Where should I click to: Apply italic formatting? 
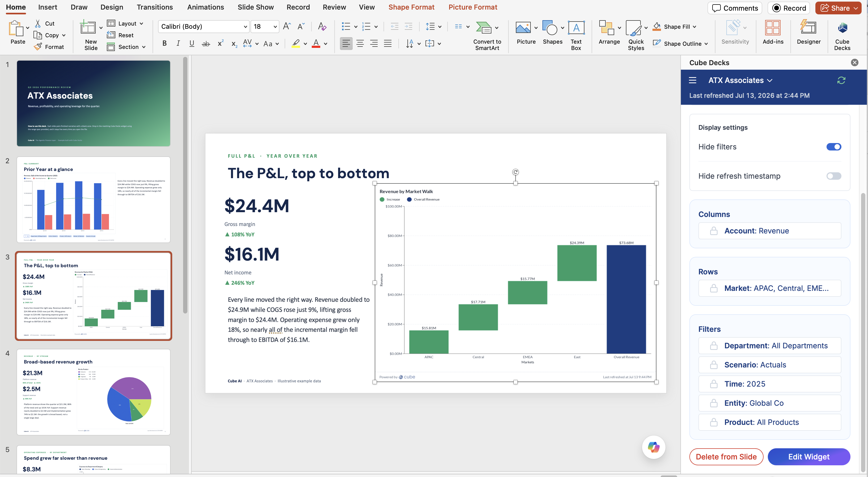178,44
